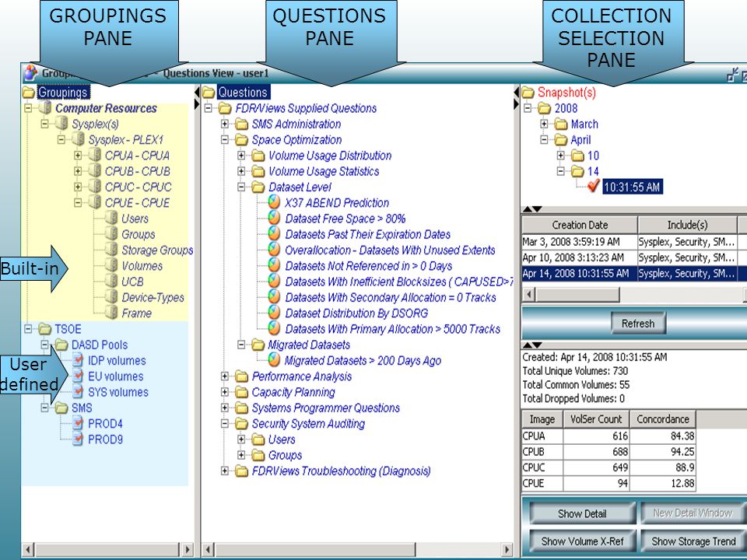Click the Questions pane horizontal scrollbar left arrow
Image resolution: width=747 pixels, height=560 pixels.
209,549
